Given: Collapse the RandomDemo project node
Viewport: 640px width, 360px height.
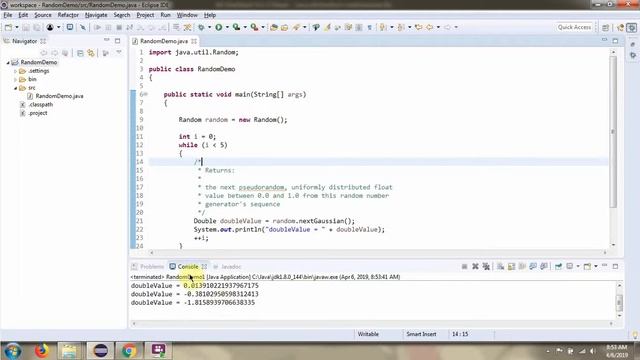Looking at the screenshot, I should pyautogui.click(x=8, y=62).
